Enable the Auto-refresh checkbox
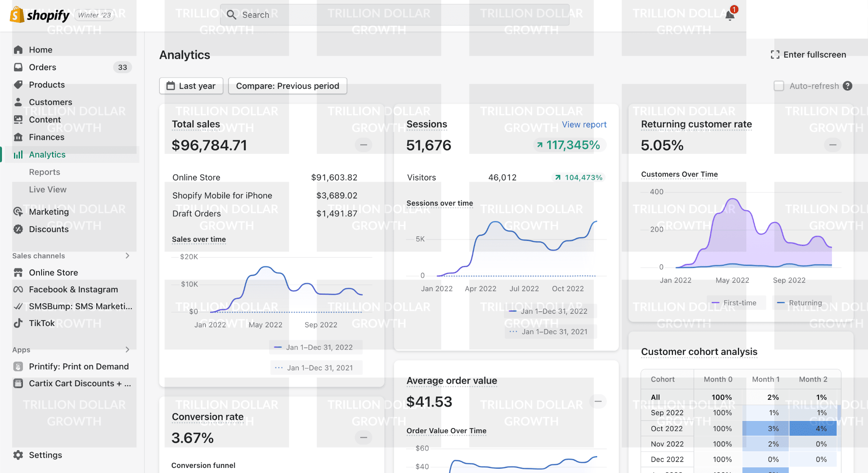The height and width of the screenshot is (473, 868). (779, 86)
